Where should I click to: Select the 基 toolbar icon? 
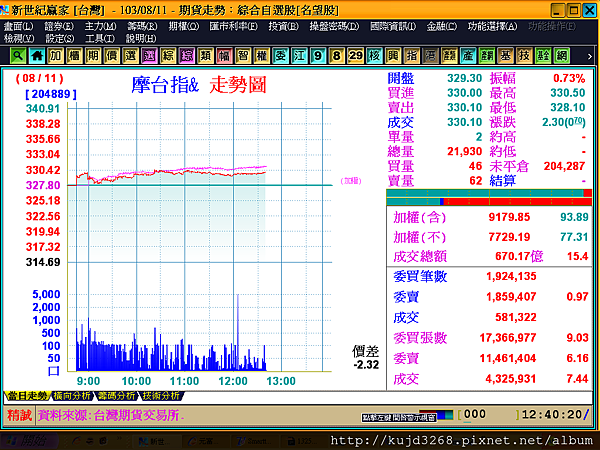coord(505,56)
